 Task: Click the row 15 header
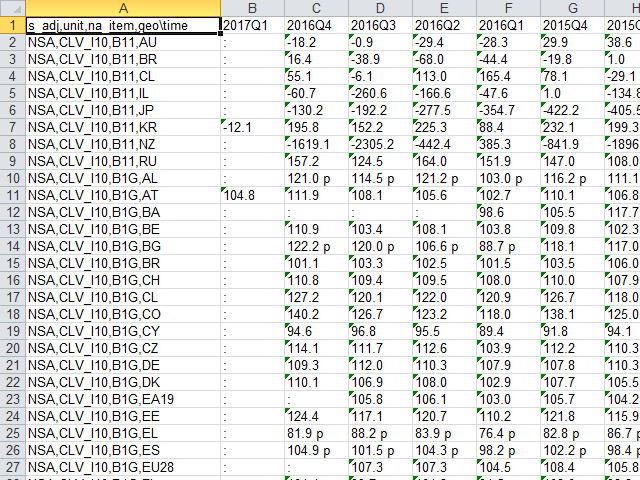(12, 263)
